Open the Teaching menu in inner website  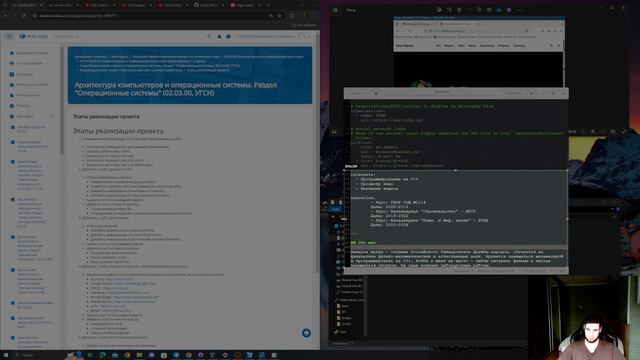point(519,46)
